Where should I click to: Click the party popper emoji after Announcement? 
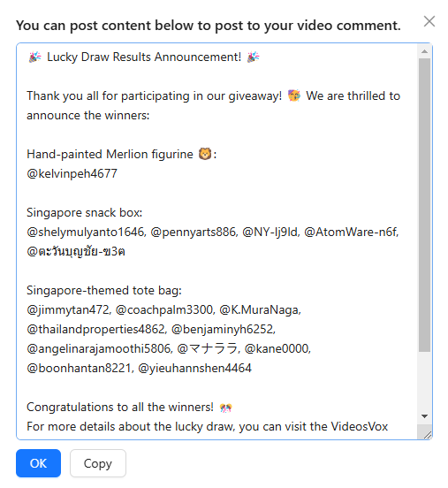click(x=254, y=57)
